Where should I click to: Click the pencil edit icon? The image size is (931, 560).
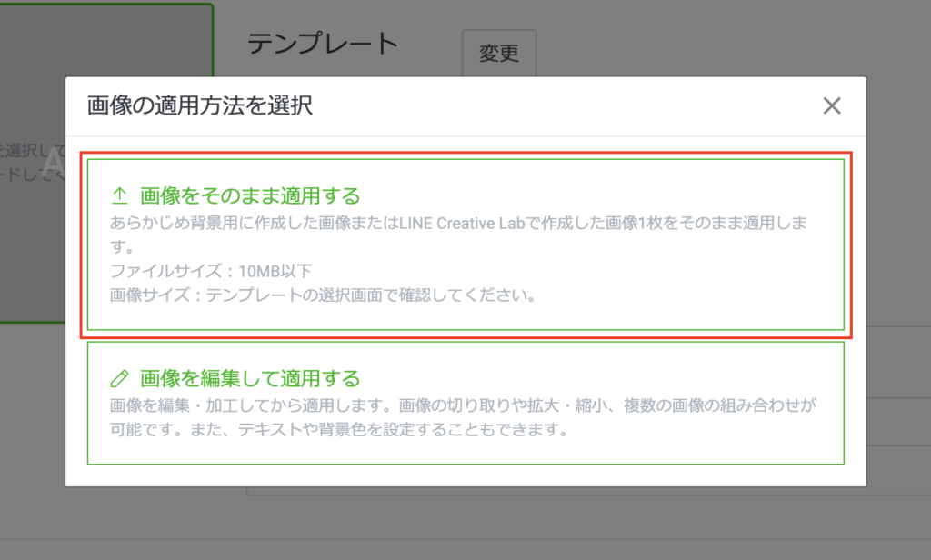(x=119, y=378)
